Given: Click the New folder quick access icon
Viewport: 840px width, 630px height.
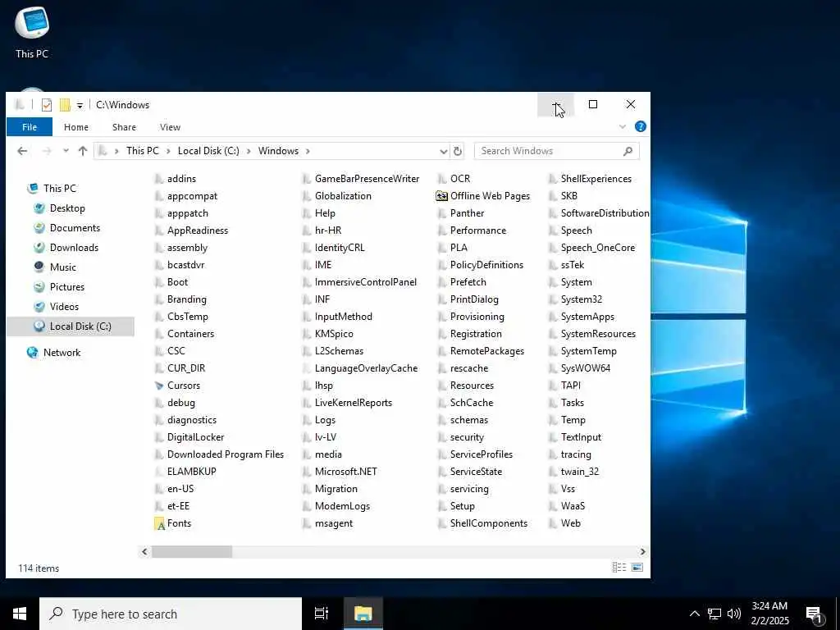Looking at the screenshot, I should (65, 104).
